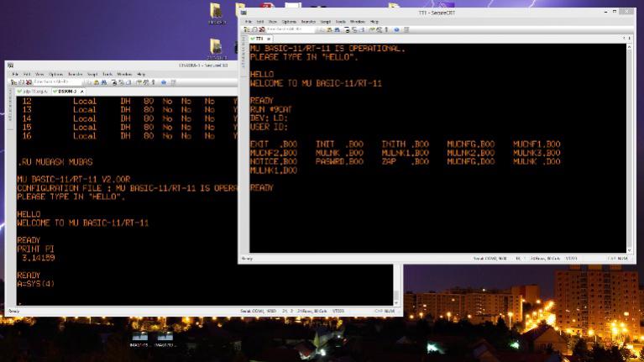Select the TT1 session tab

click(x=259, y=39)
